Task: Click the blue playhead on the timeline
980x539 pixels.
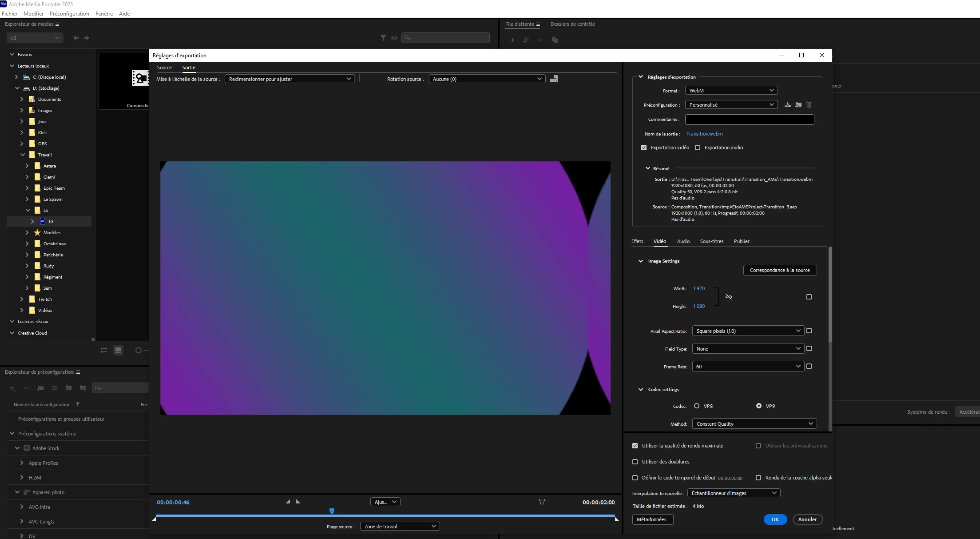Action: click(x=332, y=511)
